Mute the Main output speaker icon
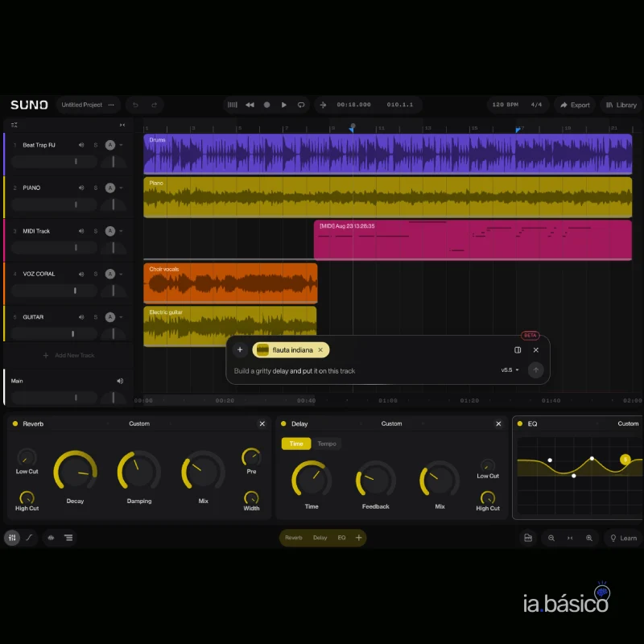Image resolution: width=644 pixels, height=644 pixels. tap(120, 381)
